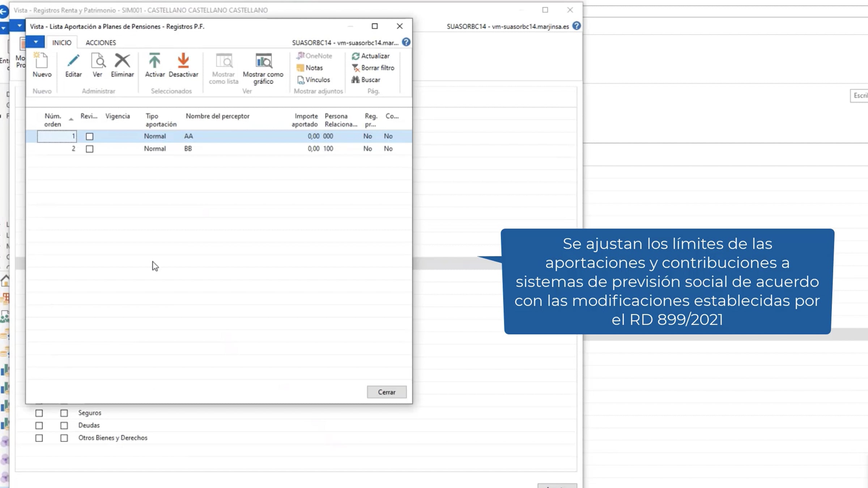Click Nombre del perceptor column header
Viewport: 868px width, 488px height.
tap(217, 116)
